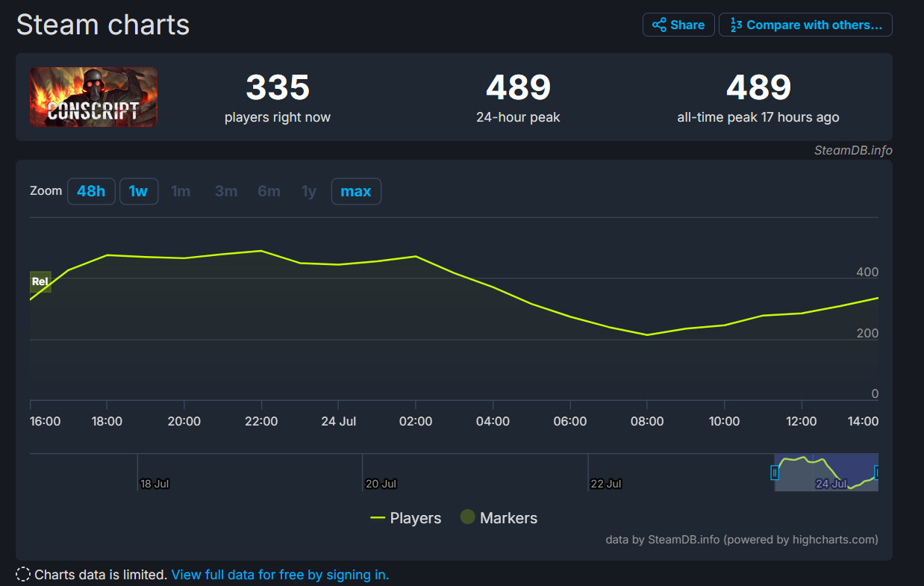This screenshot has width=924, height=586.
Task: Select the 48h zoom range
Action: click(91, 191)
